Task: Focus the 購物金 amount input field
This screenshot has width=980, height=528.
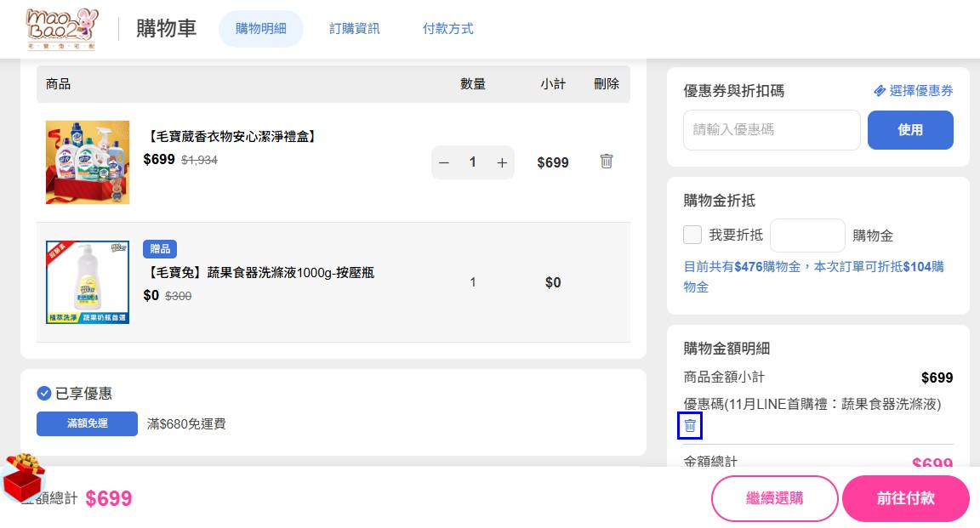Action: (807, 236)
